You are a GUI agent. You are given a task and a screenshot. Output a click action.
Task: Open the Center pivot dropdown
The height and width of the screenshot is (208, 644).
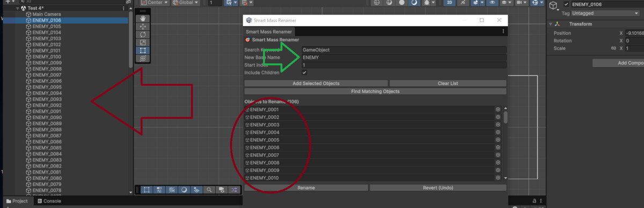pos(155,3)
